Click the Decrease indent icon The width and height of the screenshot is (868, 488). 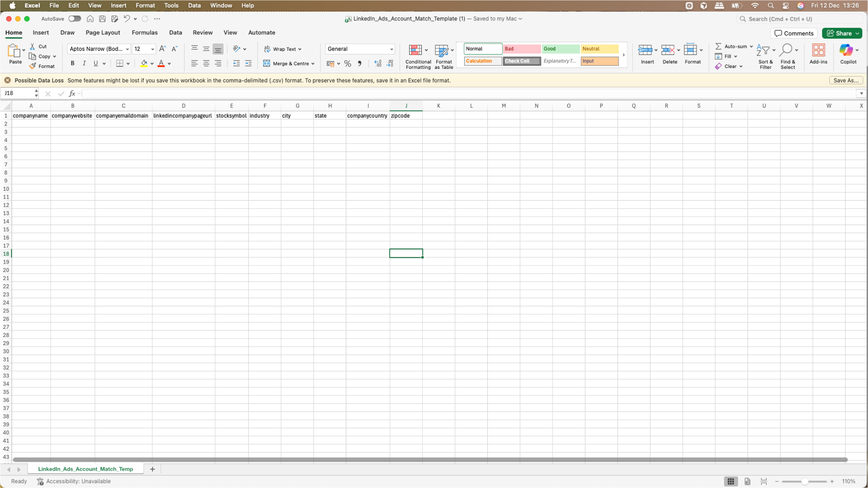(x=236, y=64)
